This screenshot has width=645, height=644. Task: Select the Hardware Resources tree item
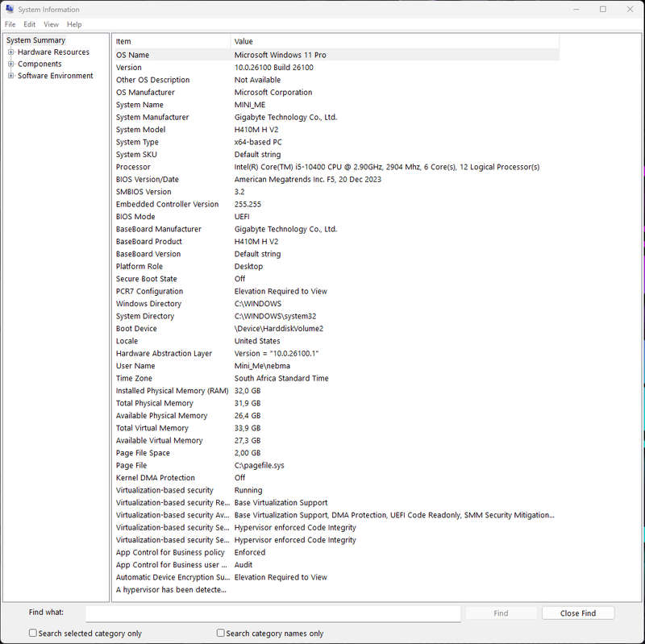coord(53,52)
